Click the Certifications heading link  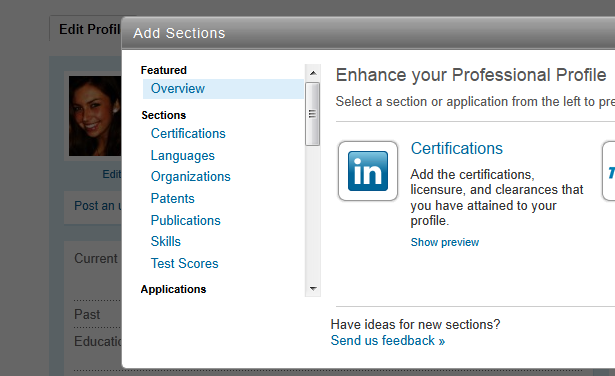tap(457, 148)
